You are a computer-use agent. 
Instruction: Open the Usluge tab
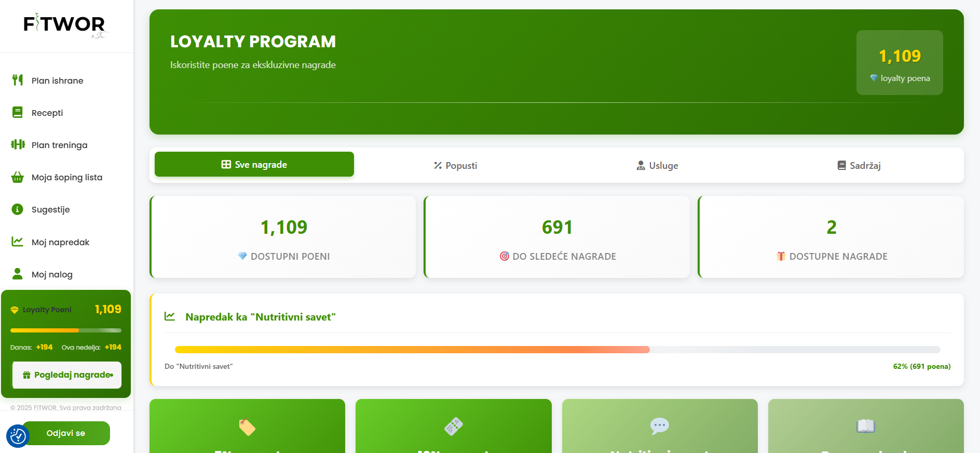coord(657,166)
